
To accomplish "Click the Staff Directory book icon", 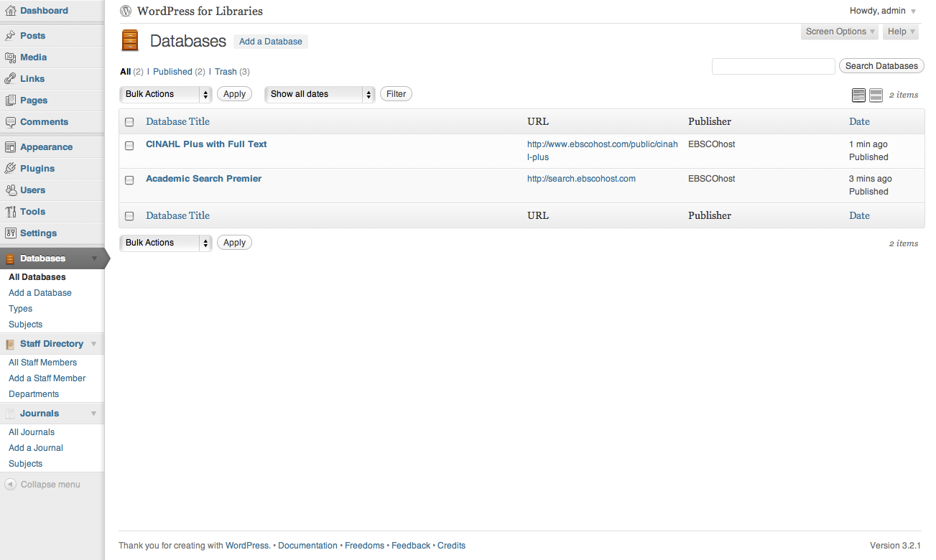I will click(x=10, y=344).
